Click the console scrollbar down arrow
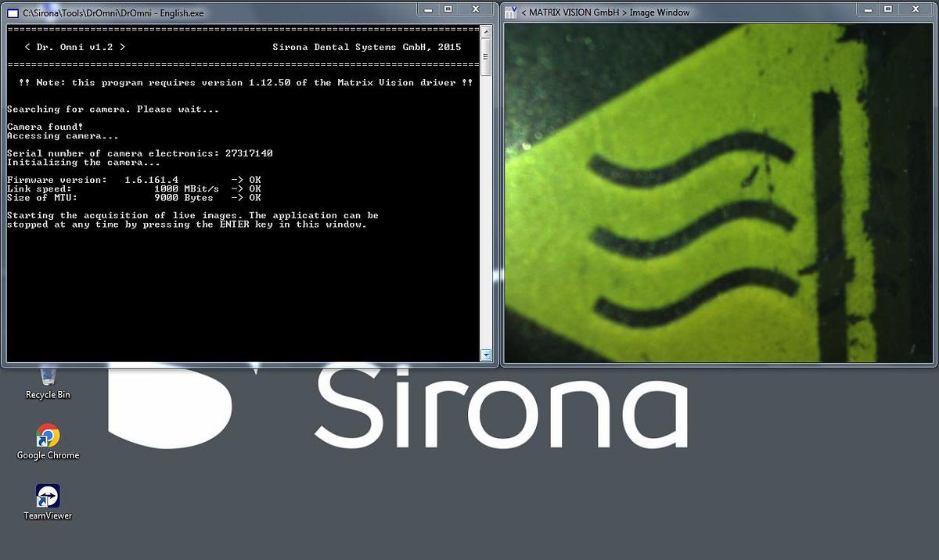Viewport: 939px width, 560px height. (487, 354)
